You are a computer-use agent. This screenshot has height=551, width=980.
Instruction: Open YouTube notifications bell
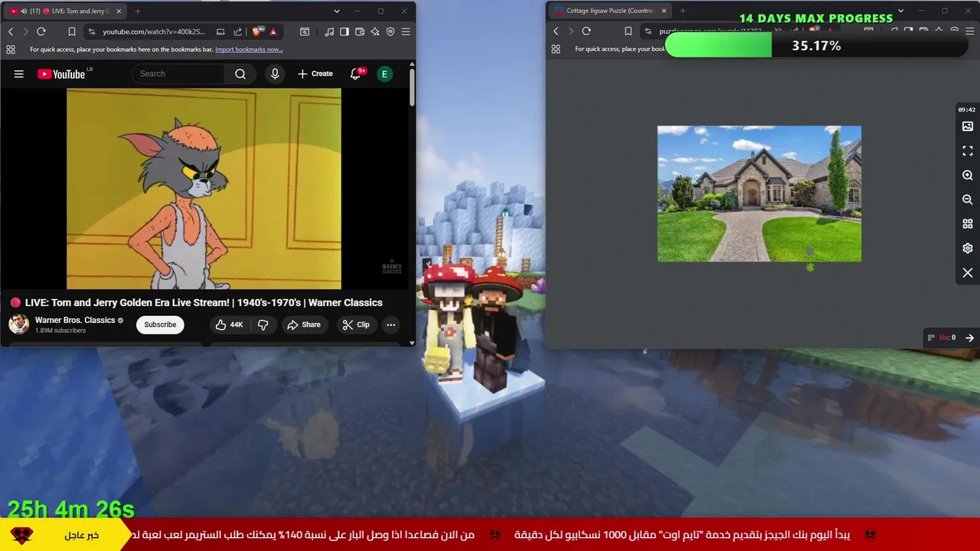pos(355,73)
